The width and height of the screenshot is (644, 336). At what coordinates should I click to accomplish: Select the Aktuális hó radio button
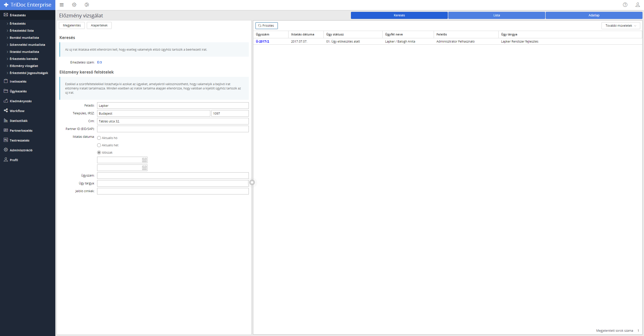click(99, 138)
